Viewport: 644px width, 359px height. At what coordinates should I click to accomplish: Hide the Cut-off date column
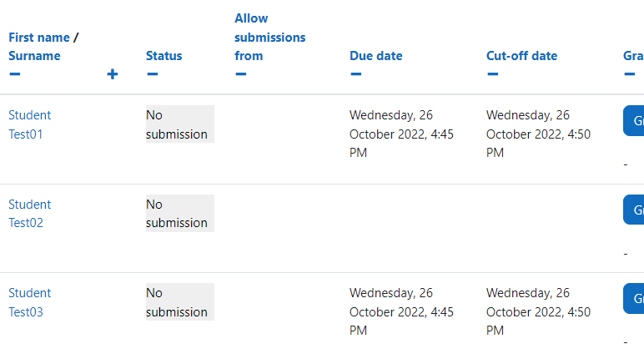point(493,74)
